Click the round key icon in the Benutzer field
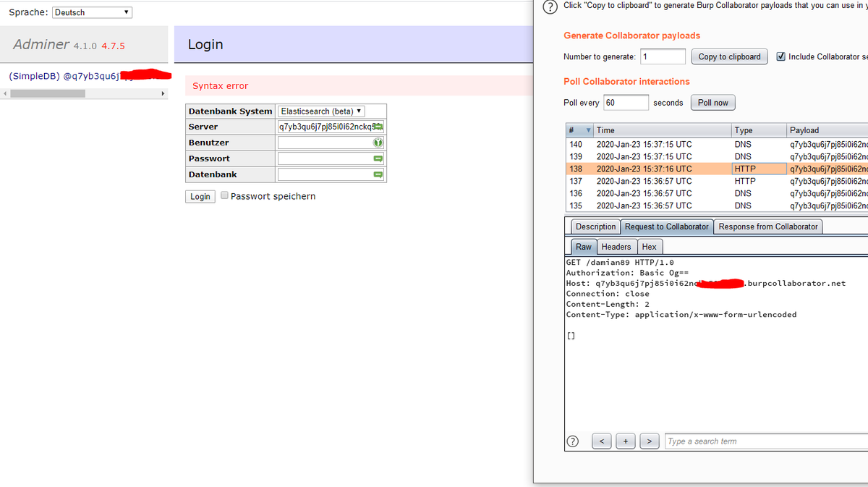 pyautogui.click(x=378, y=143)
